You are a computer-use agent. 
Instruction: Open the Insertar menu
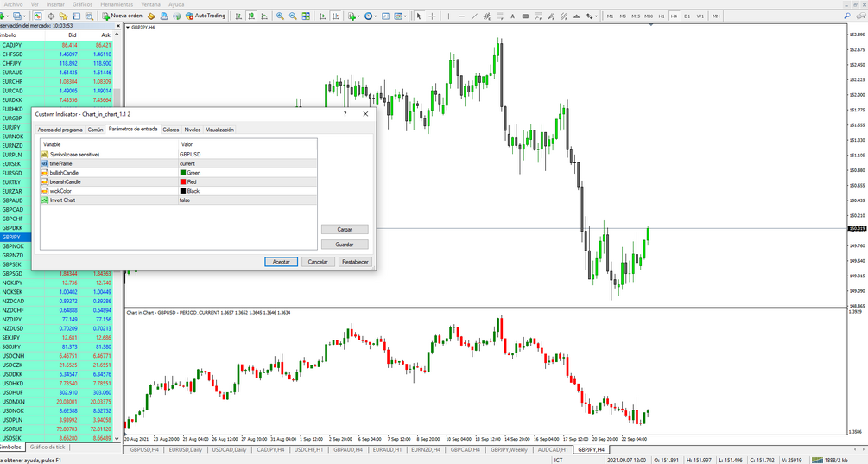[55, 4]
